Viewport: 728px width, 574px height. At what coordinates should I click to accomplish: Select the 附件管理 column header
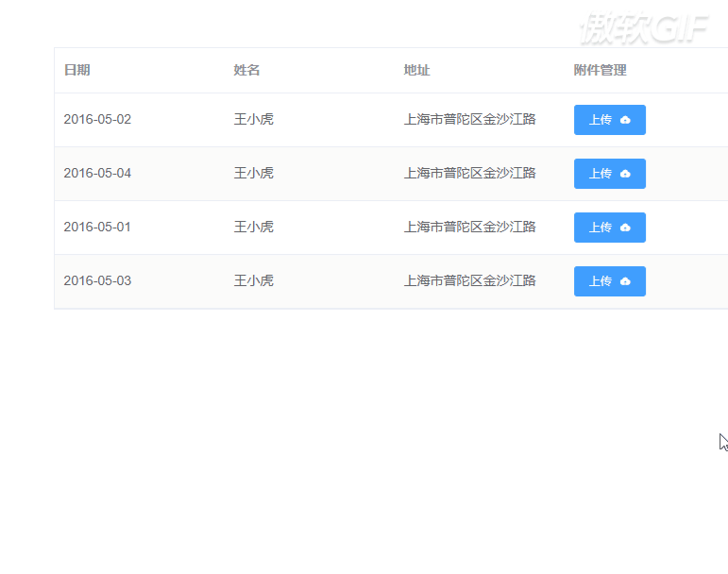pos(600,70)
